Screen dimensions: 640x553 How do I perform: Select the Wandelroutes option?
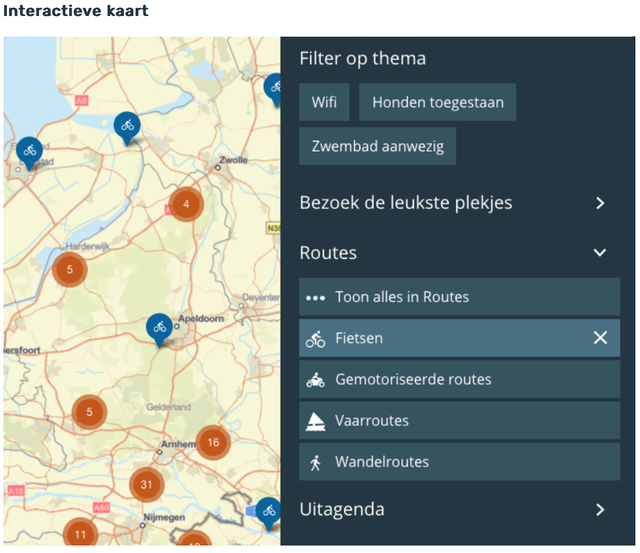pyautogui.click(x=382, y=462)
